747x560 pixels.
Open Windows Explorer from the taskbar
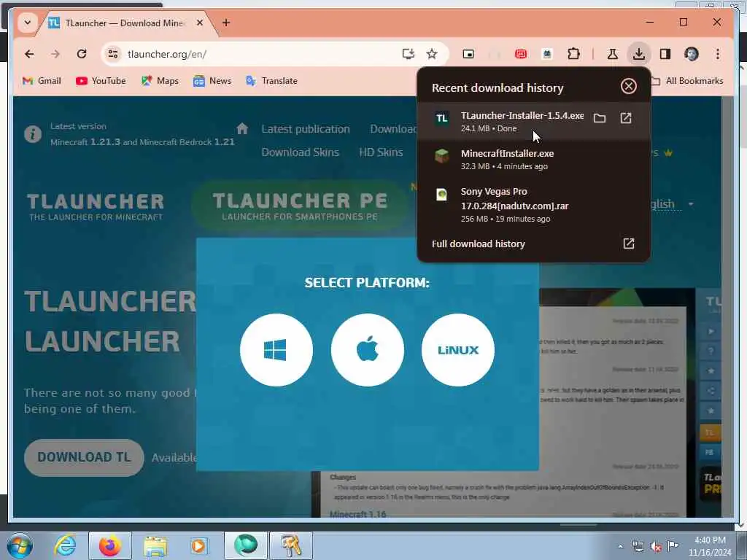point(155,546)
